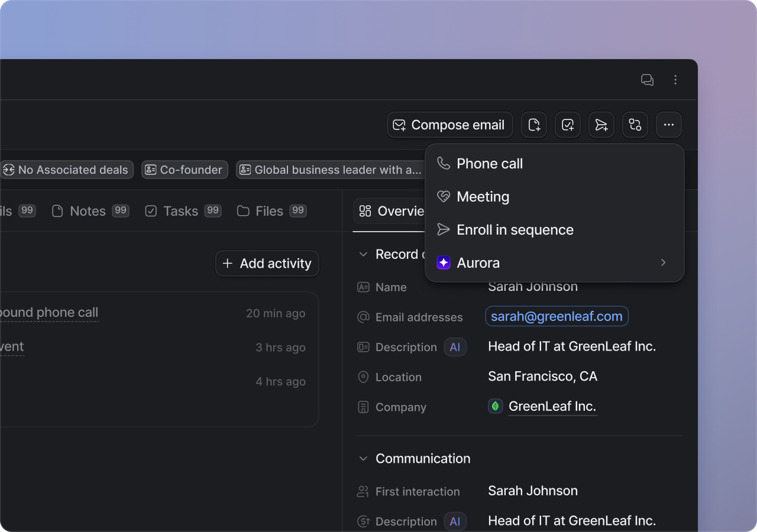This screenshot has height=532, width=757.
Task: Click the Company building icon
Action: (x=364, y=407)
